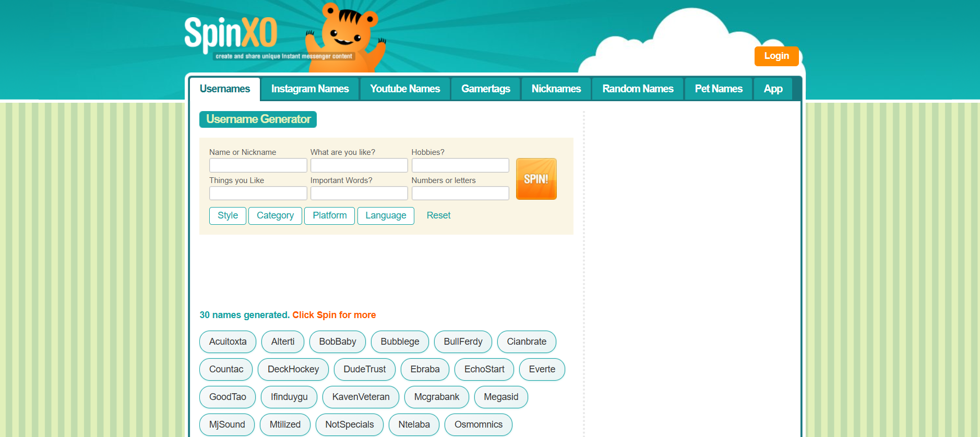Pick the Acuitoxta username
The height and width of the screenshot is (437, 980).
click(x=228, y=342)
